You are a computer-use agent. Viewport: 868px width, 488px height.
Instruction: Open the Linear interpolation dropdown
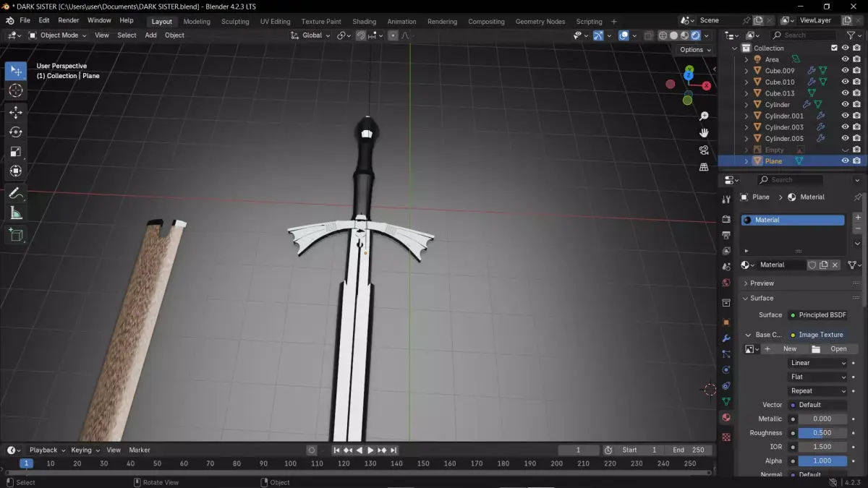pos(817,363)
